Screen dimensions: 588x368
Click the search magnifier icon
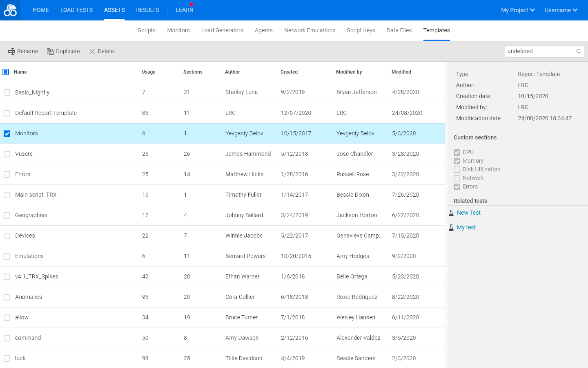[x=579, y=52]
